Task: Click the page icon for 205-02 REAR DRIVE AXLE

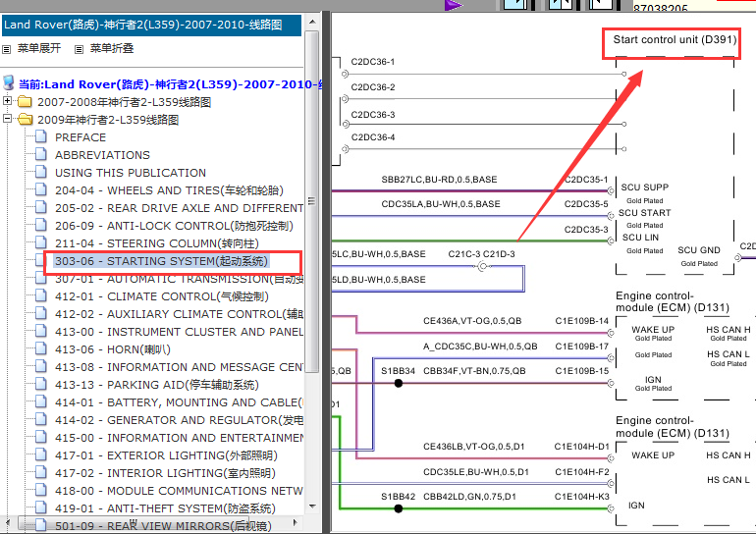Action: click(x=41, y=208)
